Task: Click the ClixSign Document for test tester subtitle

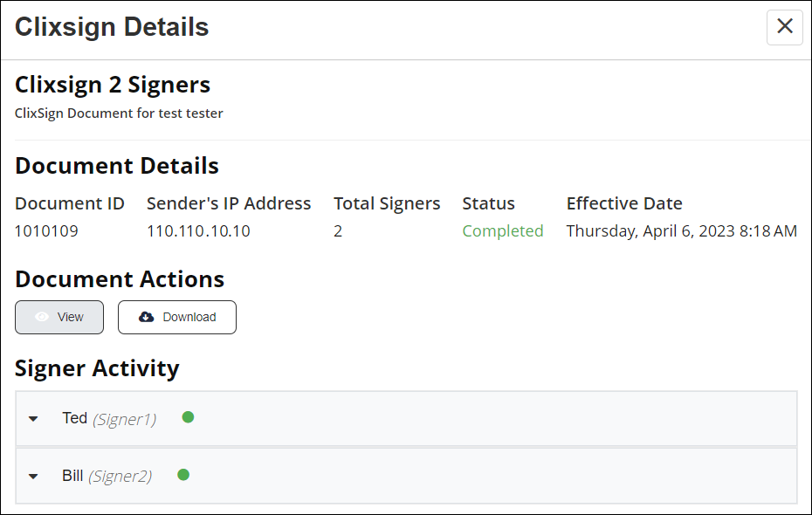Action: [119, 113]
